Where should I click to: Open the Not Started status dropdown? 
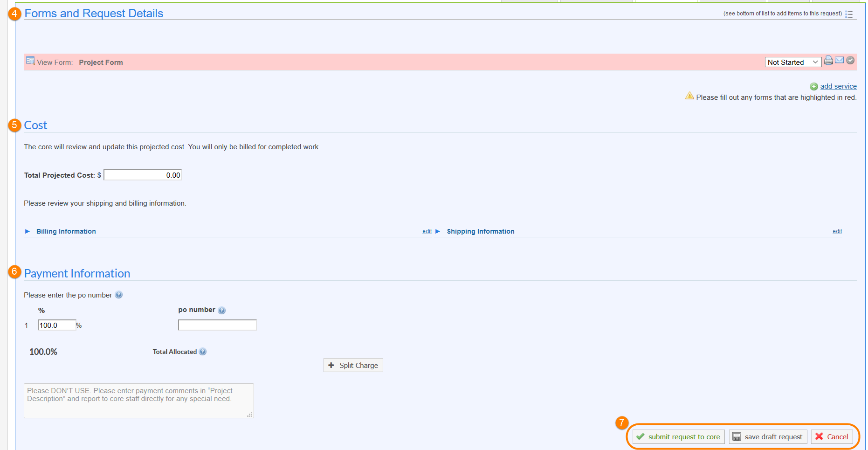pyautogui.click(x=792, y=62)
